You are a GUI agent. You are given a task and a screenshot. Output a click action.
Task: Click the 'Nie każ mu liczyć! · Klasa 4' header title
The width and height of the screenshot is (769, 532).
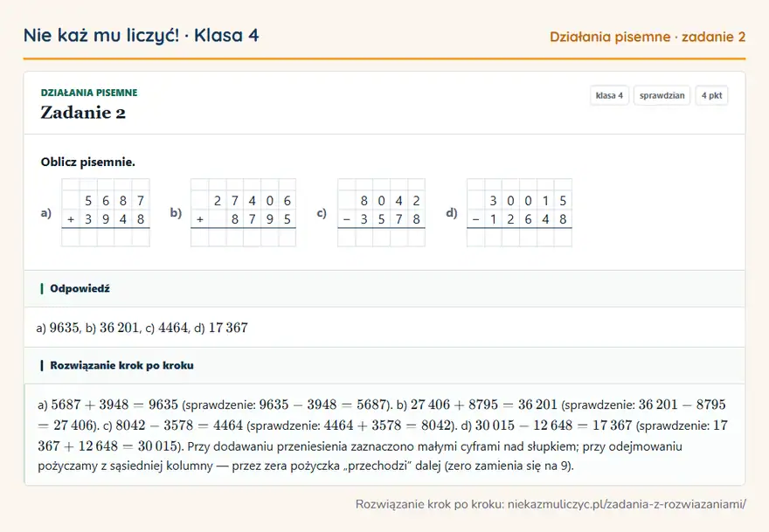tap(141, 36)
